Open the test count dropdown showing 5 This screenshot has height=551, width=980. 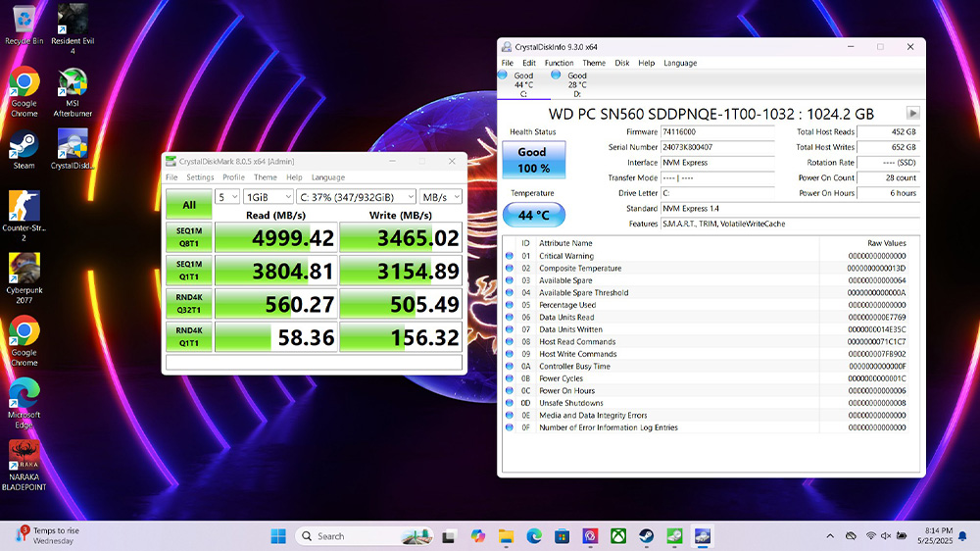tap(227, 196)
